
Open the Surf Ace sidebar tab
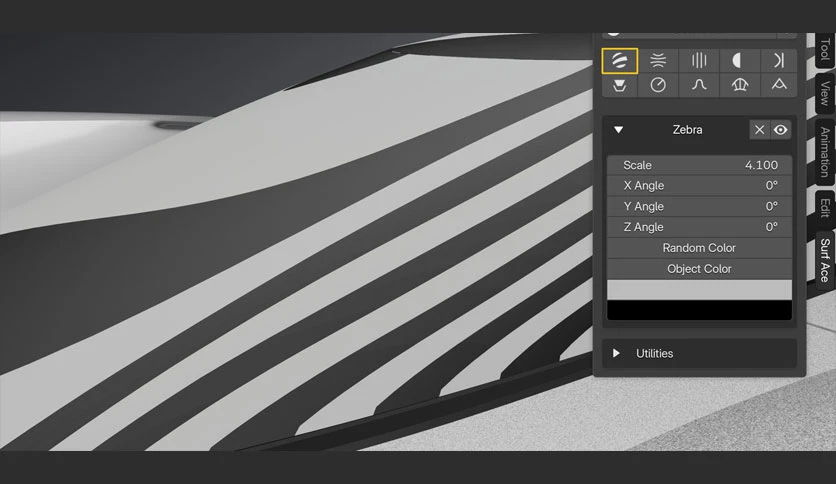[825, 260]
